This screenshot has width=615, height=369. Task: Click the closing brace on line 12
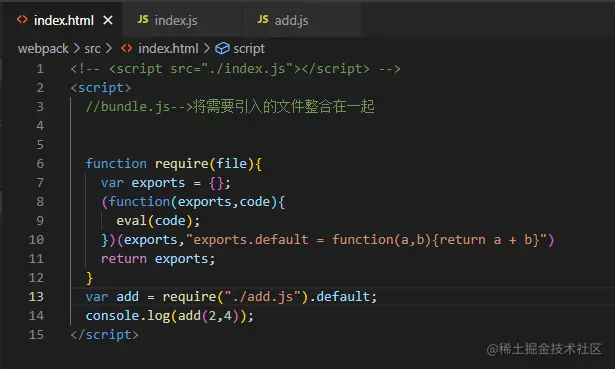tap(89, 278)
